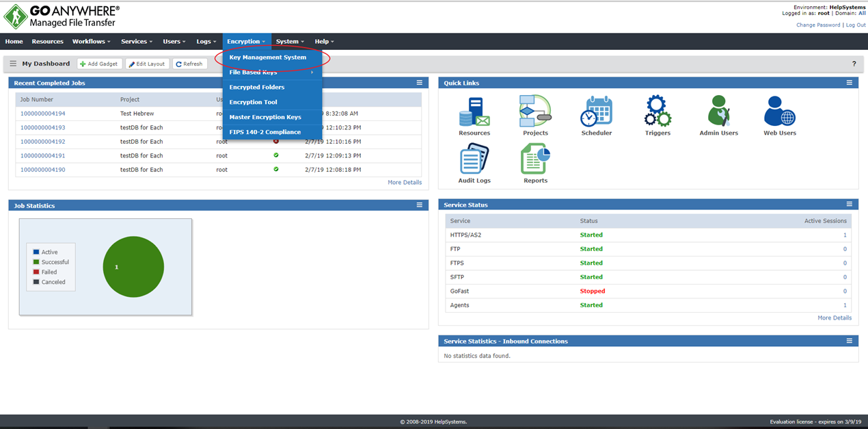Open the Recent Completed Jobs gadget menu icon
The width and height of the screenshot is (868, 429).
click(420, 83)
